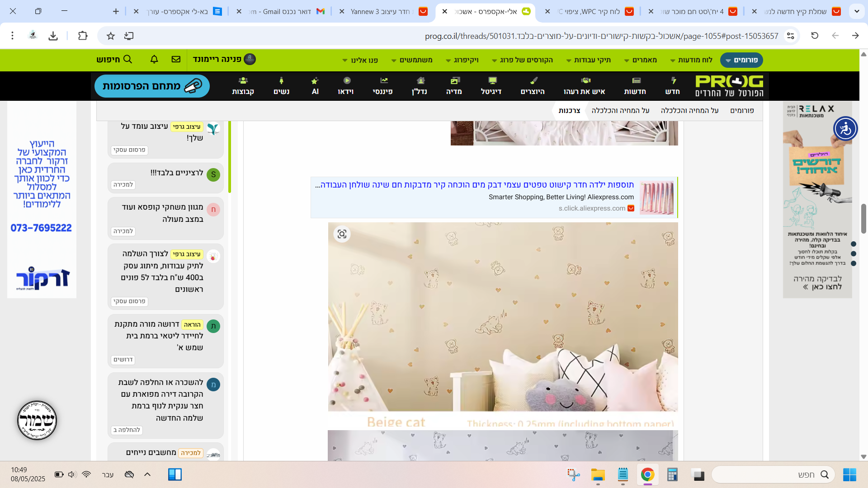Click the notifications bell icon
This screenshot has width=868, height=488.
pos(154,59)
